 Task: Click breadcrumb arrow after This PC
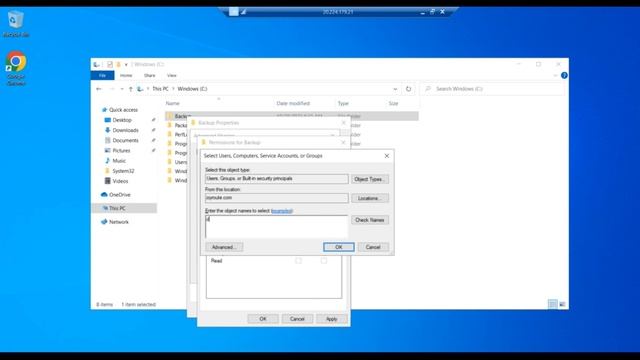[173, 89]
